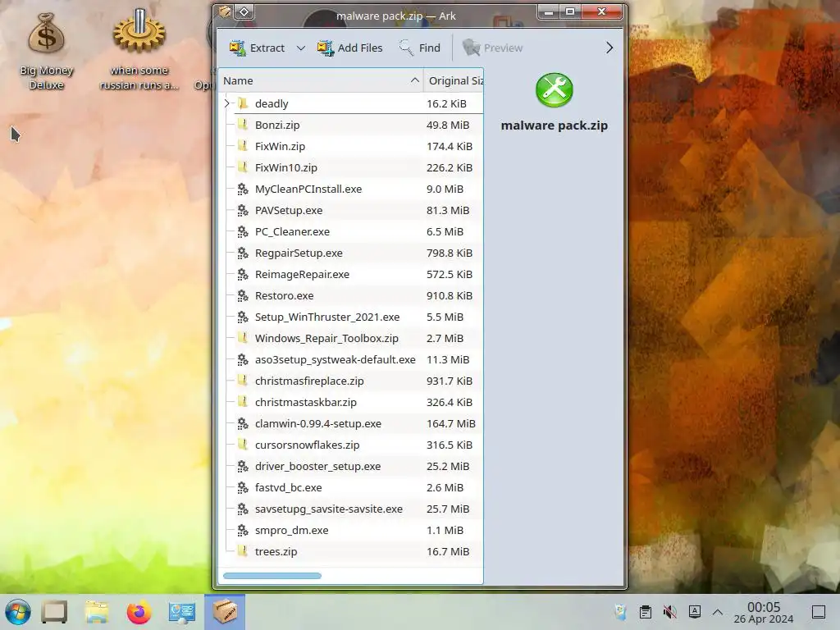The width and height of the screenshot is (840, 630).
Task: Select christmastaskbar.zip row
Action: (x=351, y=402)
